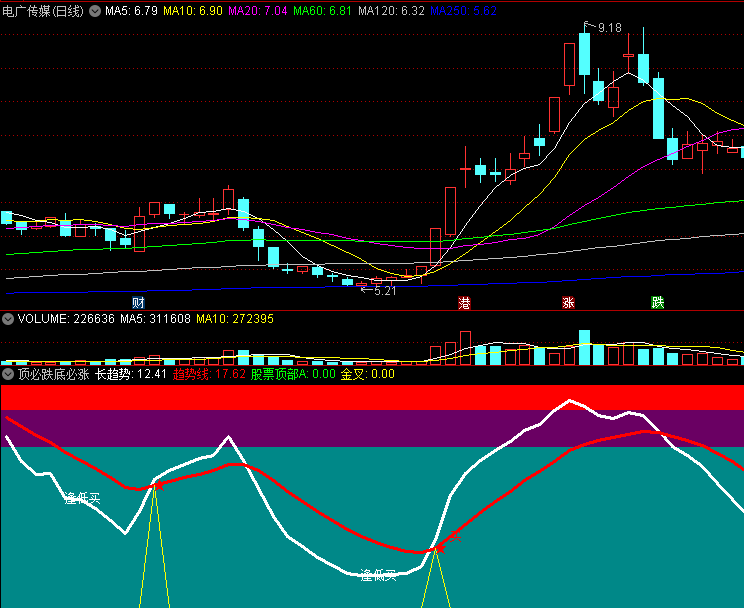
Task: Click the yellow 金叉: 0.00 label
Action: (x=368, y=374)
